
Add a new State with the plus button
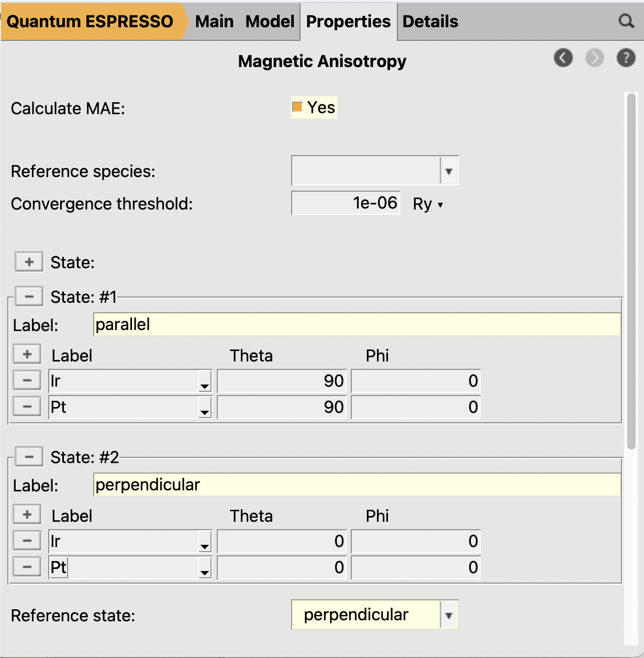click(29, 262)
